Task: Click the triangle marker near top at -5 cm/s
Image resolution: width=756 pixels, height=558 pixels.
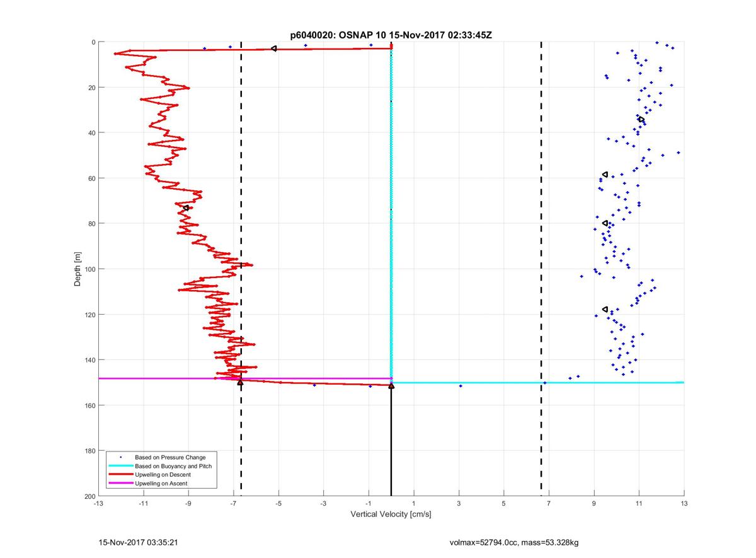Action: coord(273,49)
